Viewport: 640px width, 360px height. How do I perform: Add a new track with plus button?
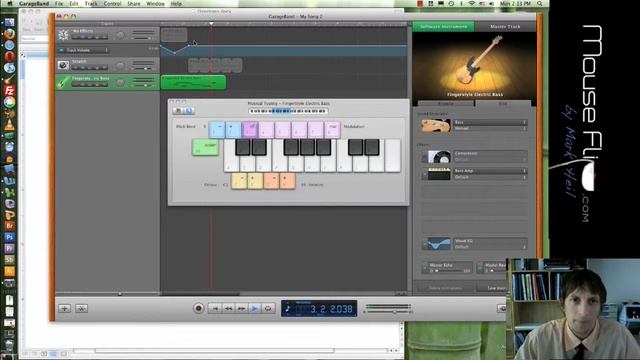(x=64, y=309)
